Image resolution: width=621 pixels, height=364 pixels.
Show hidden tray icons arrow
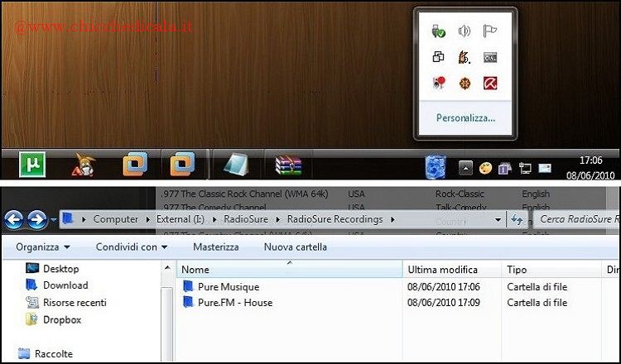click(465, 168)
